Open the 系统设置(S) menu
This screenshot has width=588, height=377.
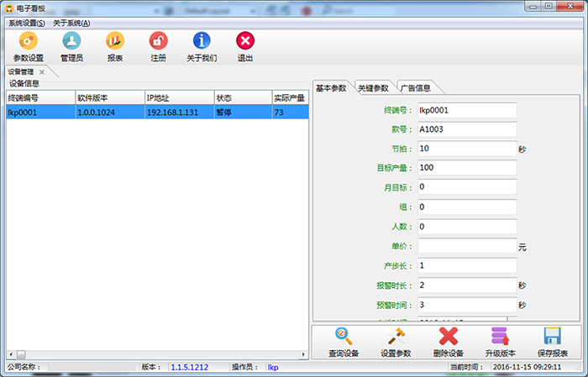click(28, 23)
